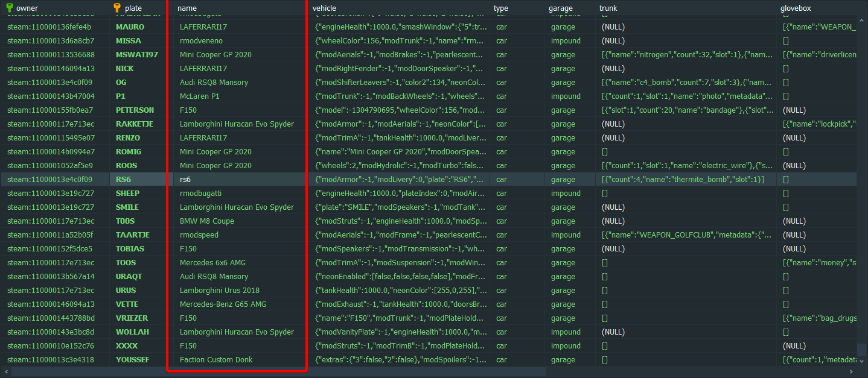868x378 pixels.
Task: Click the Faction Custom Donk name cell
Action: [216, 360]
